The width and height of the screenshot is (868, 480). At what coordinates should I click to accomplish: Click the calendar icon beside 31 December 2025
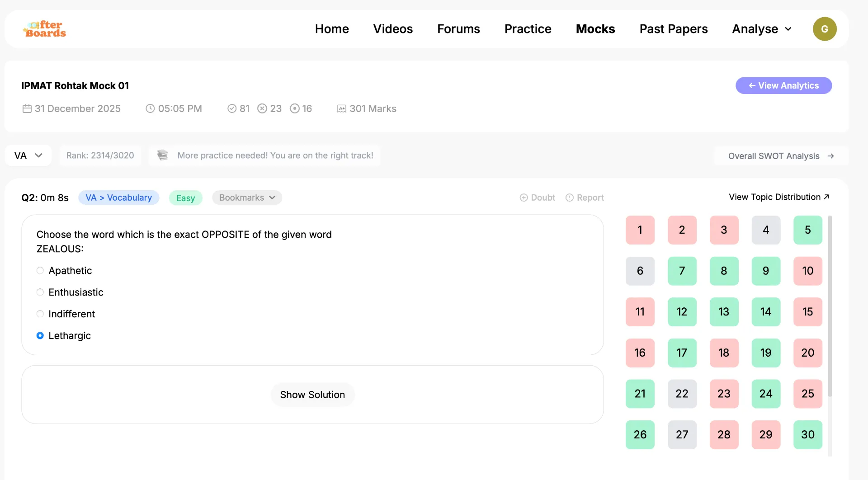pyautogui.click(x=27, y=108)
